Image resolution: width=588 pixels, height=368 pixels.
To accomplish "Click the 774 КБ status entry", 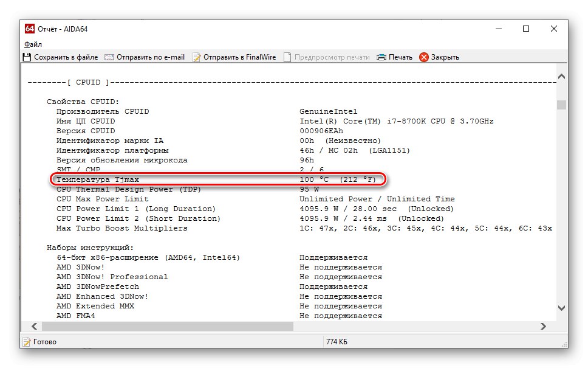I will 337,342.
